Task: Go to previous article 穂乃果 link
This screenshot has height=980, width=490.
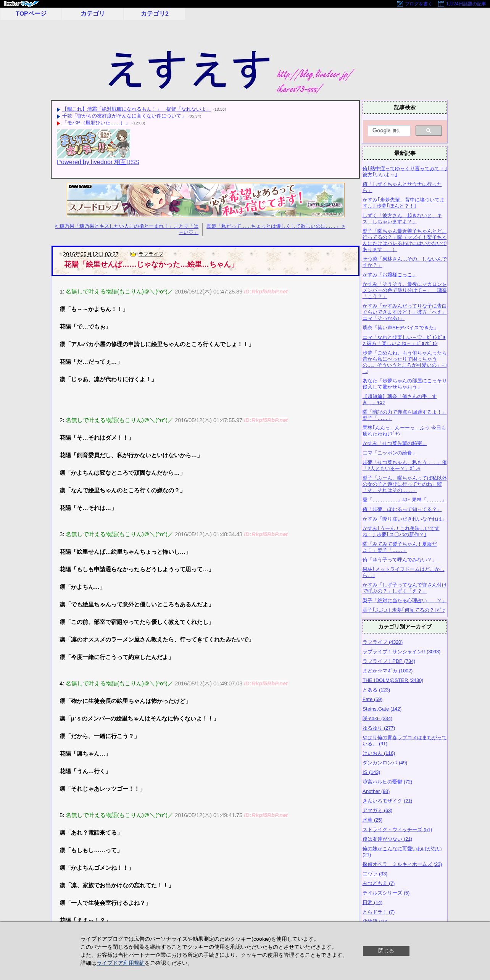Action: [x=127, y=229]
